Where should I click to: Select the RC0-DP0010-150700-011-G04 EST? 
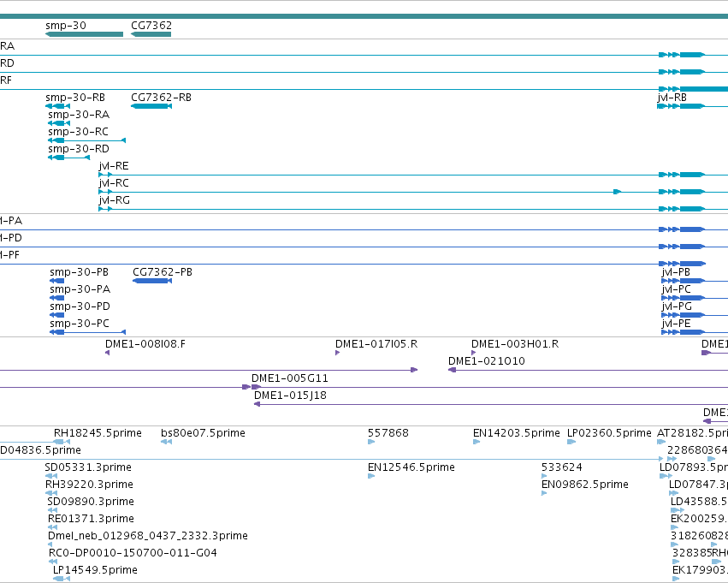click(x=53, y=562)
